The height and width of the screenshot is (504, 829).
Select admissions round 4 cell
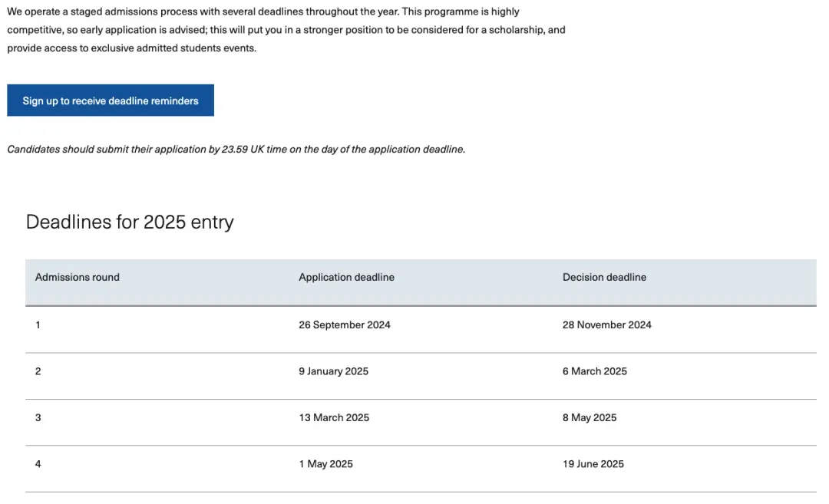pos(38,464)
